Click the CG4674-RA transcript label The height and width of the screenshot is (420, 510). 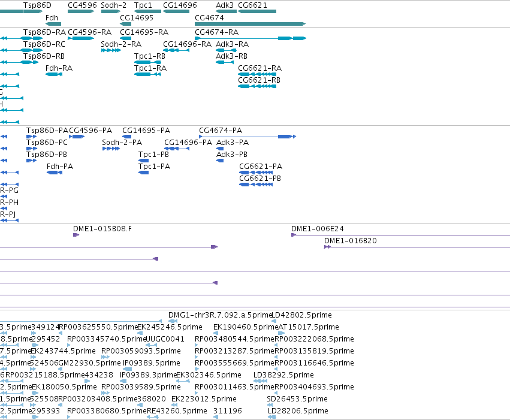click(x=216, y=32)
